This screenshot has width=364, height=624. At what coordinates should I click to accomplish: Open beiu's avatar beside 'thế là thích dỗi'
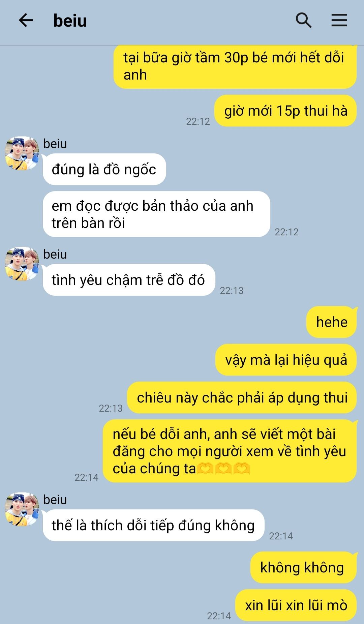coord(22,509)
